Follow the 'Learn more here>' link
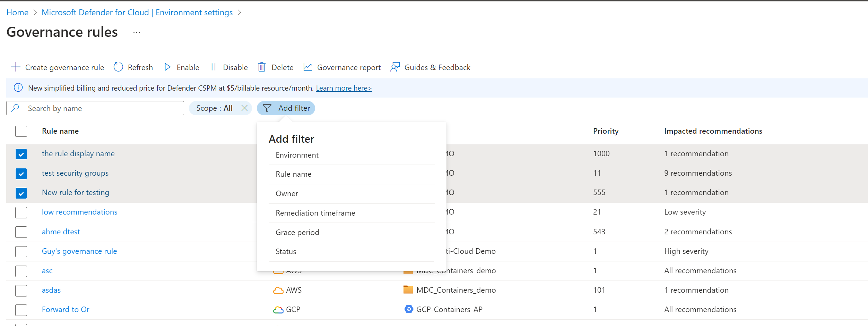The height and width of the screenshot is (326, 868). 344,88
